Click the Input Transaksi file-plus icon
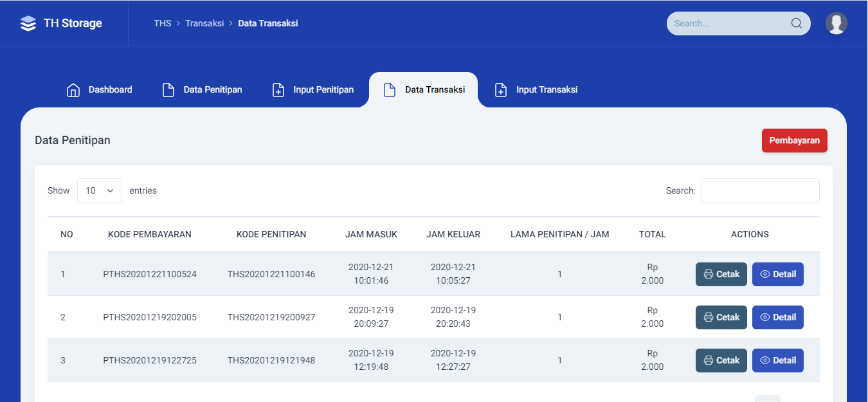 (x=501, y=90)
